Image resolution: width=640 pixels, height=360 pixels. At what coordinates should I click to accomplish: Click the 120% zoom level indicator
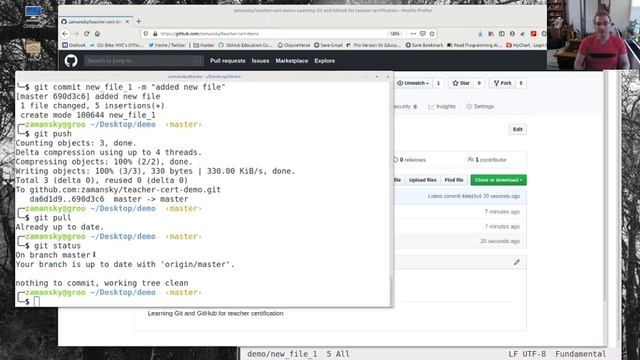395,34
